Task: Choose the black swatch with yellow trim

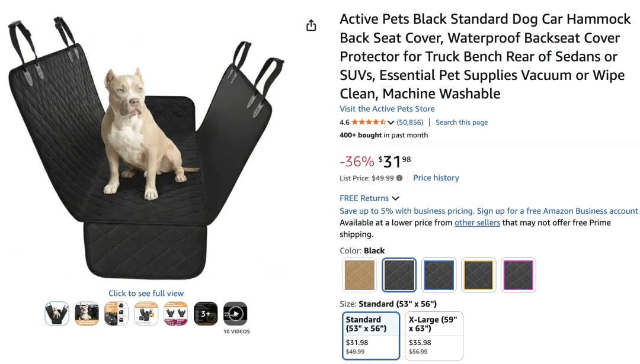Action: [479, 275]
